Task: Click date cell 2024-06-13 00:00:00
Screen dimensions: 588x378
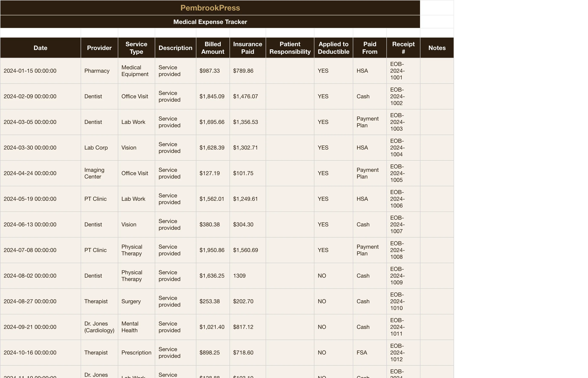Action: [41, 224]
